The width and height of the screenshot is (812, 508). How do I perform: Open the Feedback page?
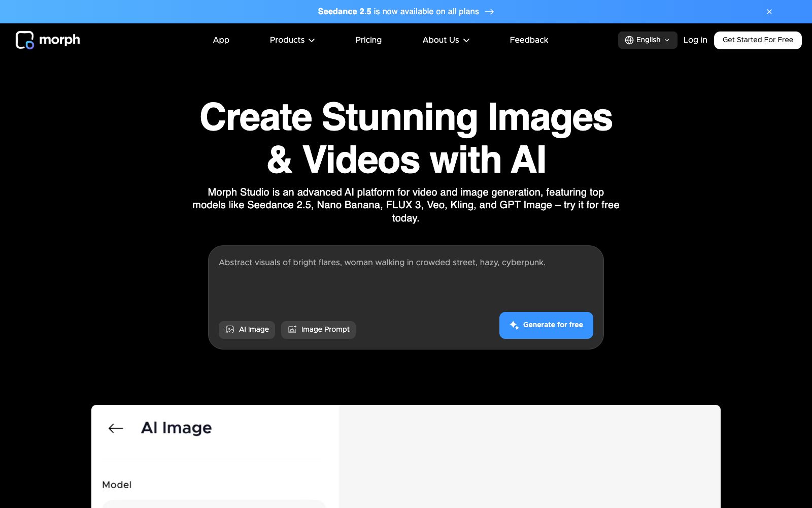[529, 40]
